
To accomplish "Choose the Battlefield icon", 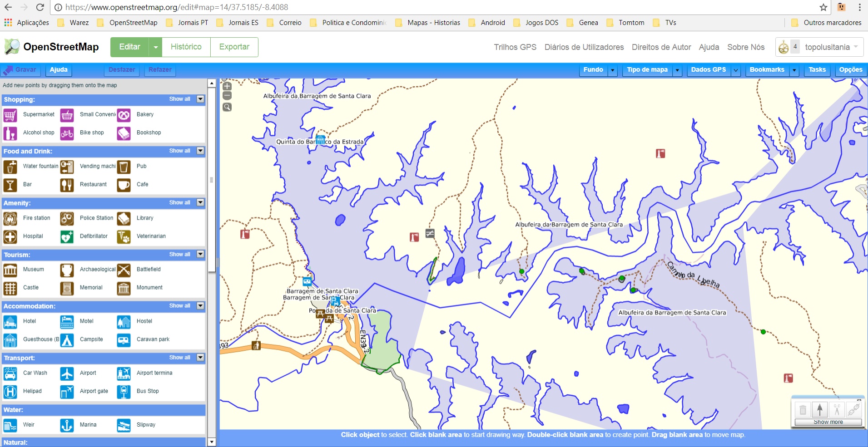I will 124,270.
